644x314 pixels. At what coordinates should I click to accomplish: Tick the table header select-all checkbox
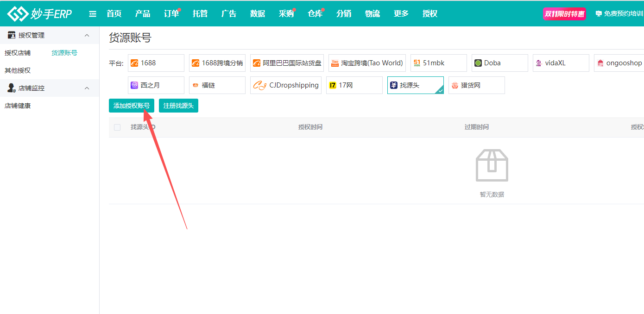coord(117,127)
